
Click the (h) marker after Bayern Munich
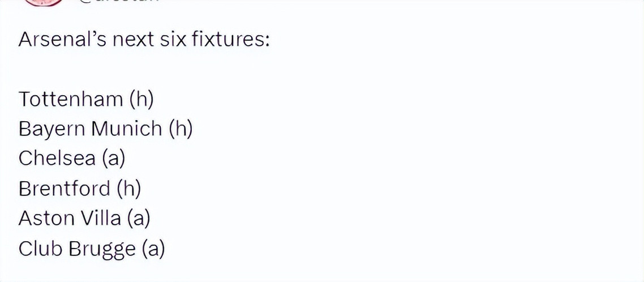tap(181, 129)
